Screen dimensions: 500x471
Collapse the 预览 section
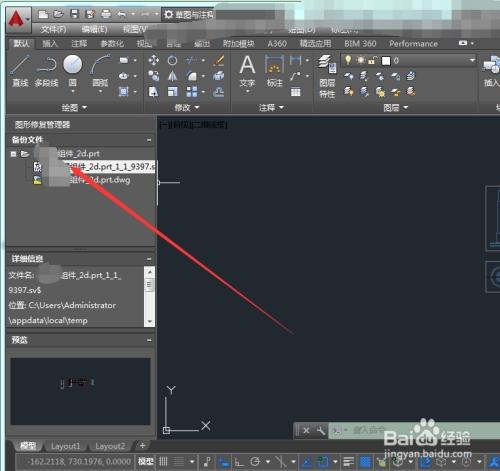pyautogui.click(x=149, y=340)
